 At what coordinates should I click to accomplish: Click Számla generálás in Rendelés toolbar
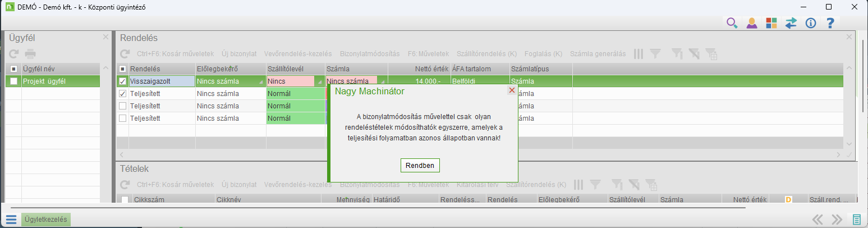(598, 54)
